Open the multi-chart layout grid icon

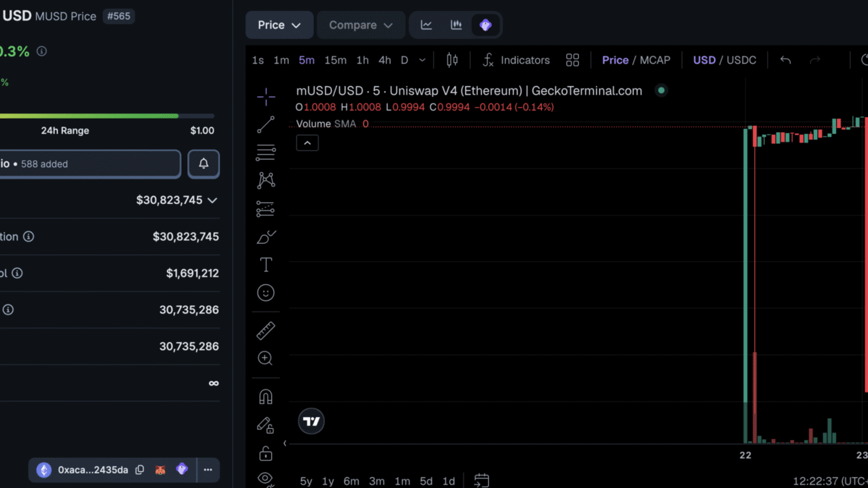tap(572, 60)
